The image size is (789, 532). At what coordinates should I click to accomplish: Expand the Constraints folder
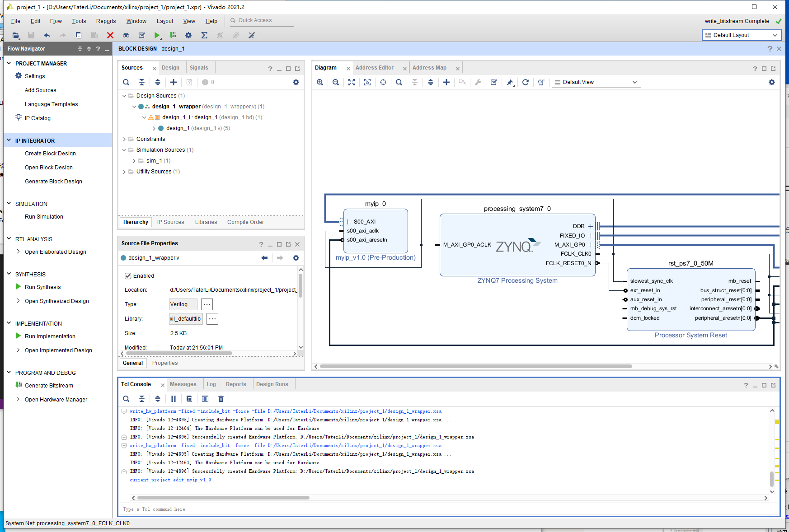tap(124, 139)
